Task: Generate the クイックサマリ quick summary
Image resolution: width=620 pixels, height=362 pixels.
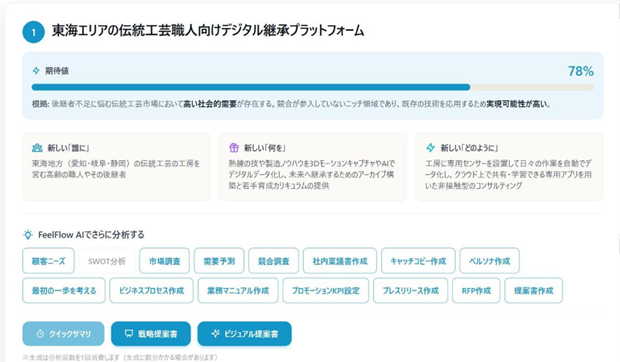Action: click(x=63, y=334)
